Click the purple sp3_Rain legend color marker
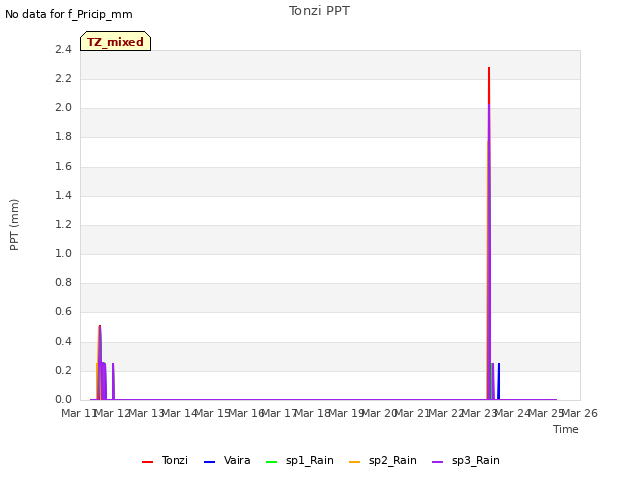Viewport: 640px width, 480px height. (x=438, y=462)
